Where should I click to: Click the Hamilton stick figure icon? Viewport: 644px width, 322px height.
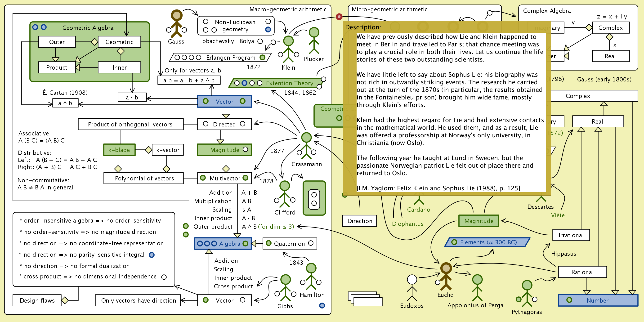click(311, 276)
